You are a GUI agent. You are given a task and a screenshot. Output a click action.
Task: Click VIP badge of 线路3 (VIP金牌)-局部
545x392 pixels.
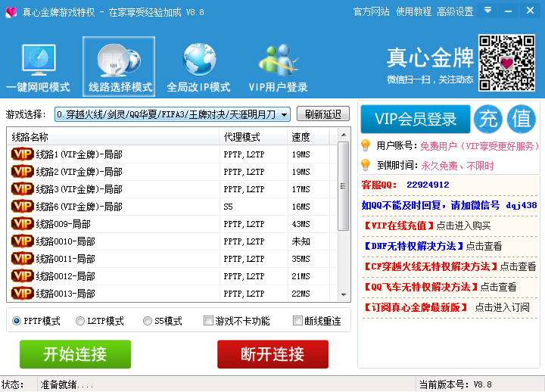click(23, 188)
